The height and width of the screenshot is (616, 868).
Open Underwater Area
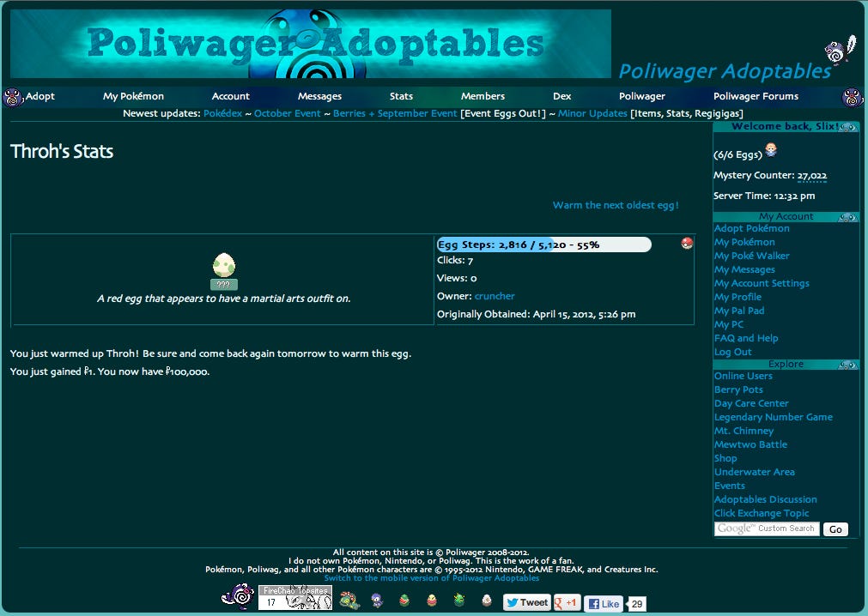(755, 472)
